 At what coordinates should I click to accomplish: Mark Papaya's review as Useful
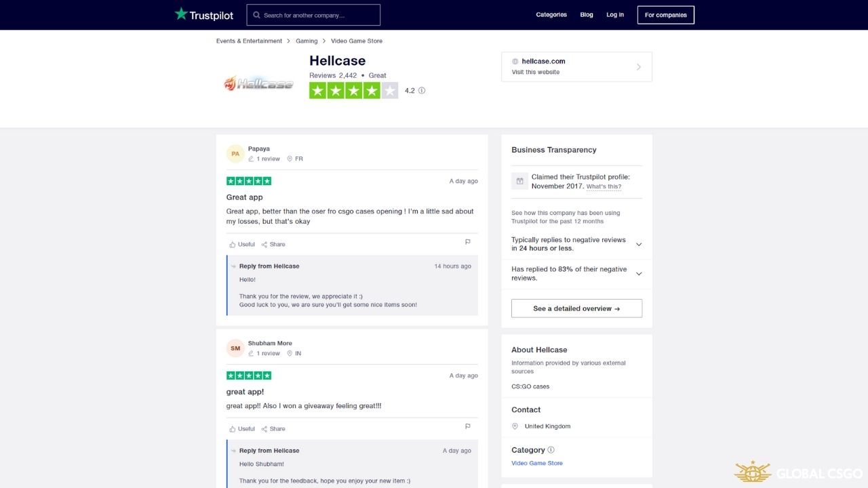[242, 245]
